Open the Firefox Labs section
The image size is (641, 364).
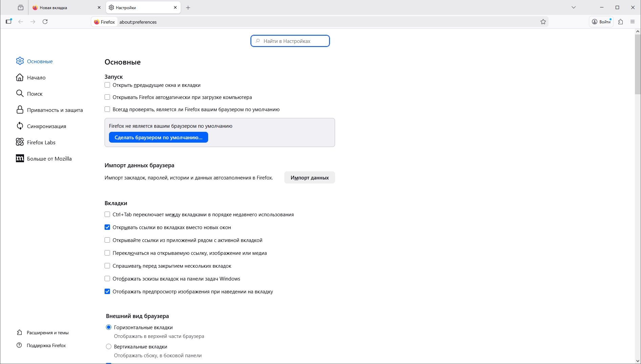click(x=41, y=143)
